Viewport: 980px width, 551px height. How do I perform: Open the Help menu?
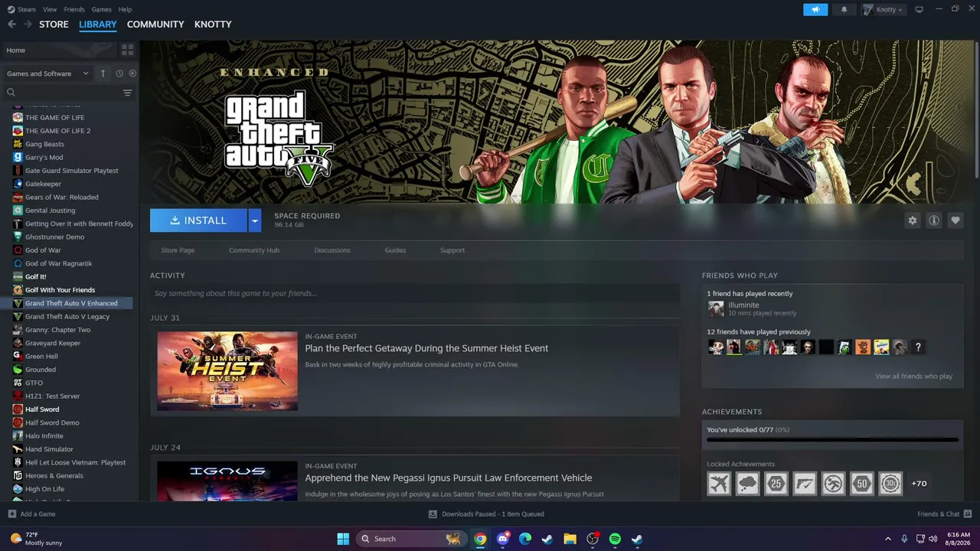[125, 9]
